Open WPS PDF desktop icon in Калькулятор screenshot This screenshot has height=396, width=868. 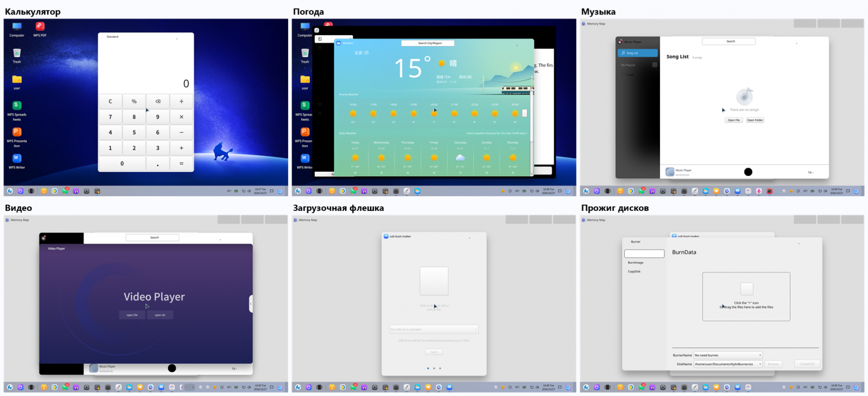pos(40,29)
